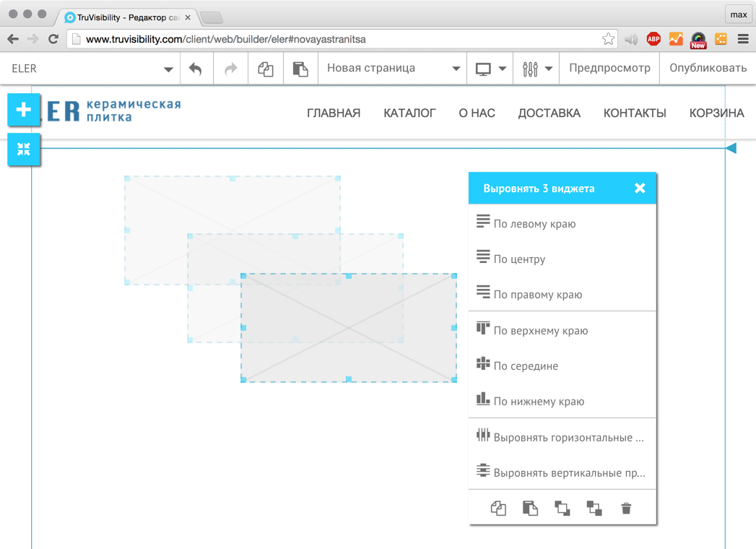This screenshot has width=756, height=549.
Task: Click the browser back arrow
Action: 13,39
